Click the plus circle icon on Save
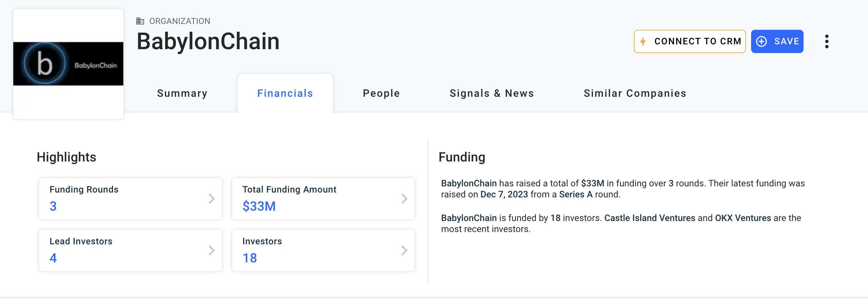The height and width of the screenshot is (299, 868). click(761, 41)
